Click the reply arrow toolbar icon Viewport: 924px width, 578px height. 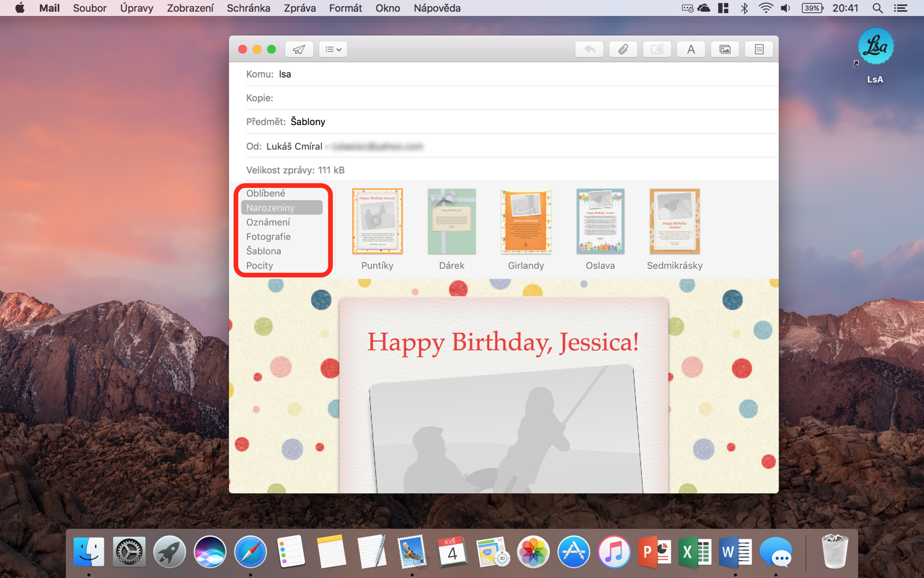[x=590, y=49]
